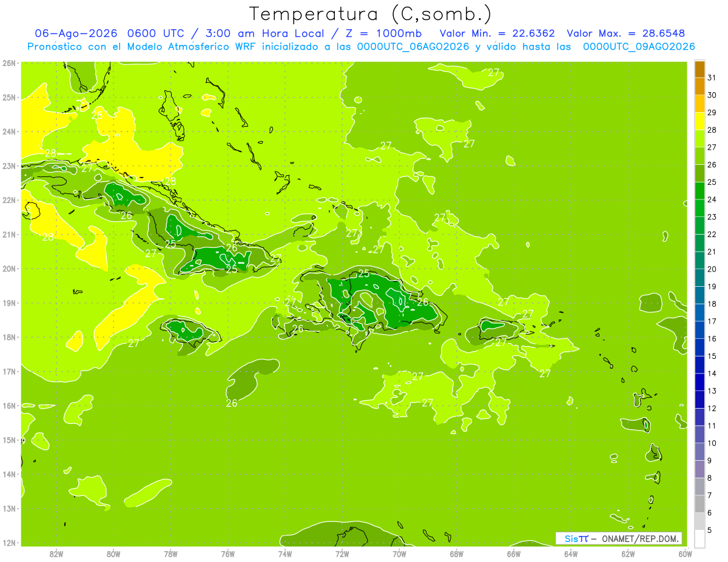Click the 26N latitude axis label
The height and width of the screenshot is (562, 728).
tap(9, 63)
